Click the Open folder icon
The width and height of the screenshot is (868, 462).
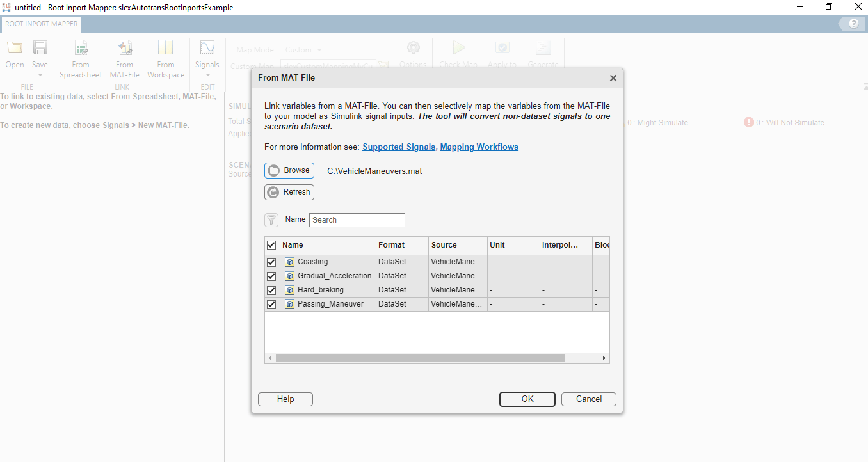point(15,48)
